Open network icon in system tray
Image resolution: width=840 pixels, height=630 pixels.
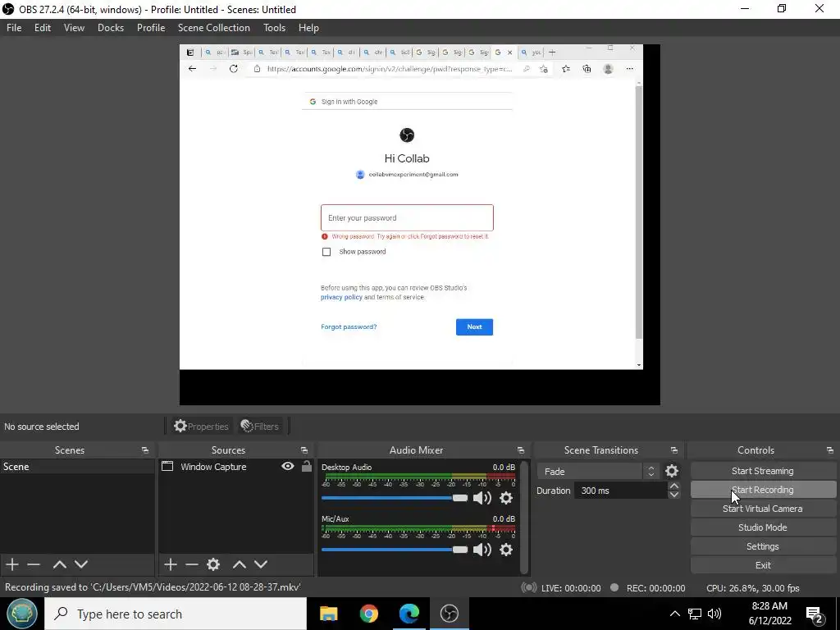tap(695, 614)
